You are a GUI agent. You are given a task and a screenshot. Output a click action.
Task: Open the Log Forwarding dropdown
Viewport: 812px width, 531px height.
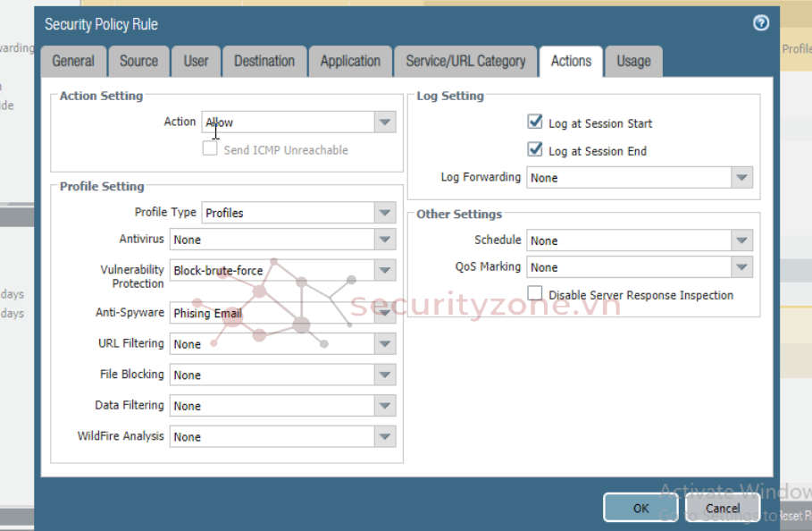741,178
